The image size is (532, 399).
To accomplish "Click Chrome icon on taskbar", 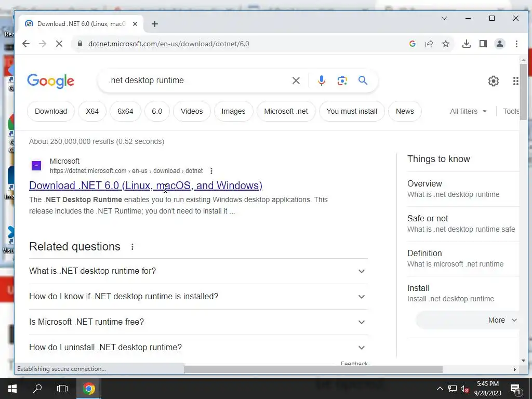I will (88, 389).
